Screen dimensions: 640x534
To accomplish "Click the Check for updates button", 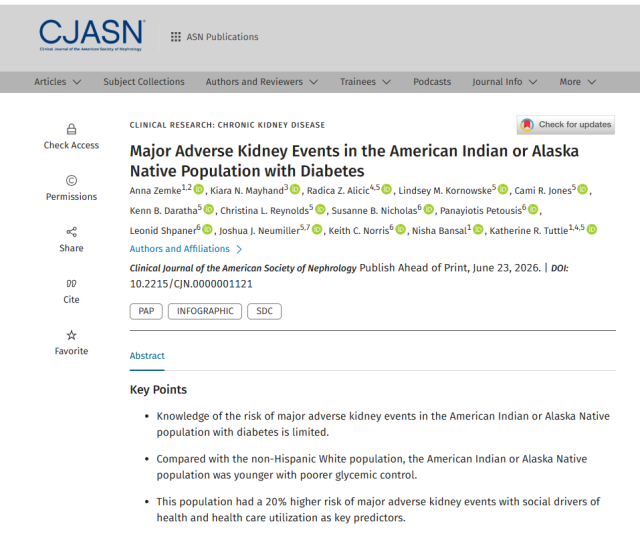I will 566,125.
